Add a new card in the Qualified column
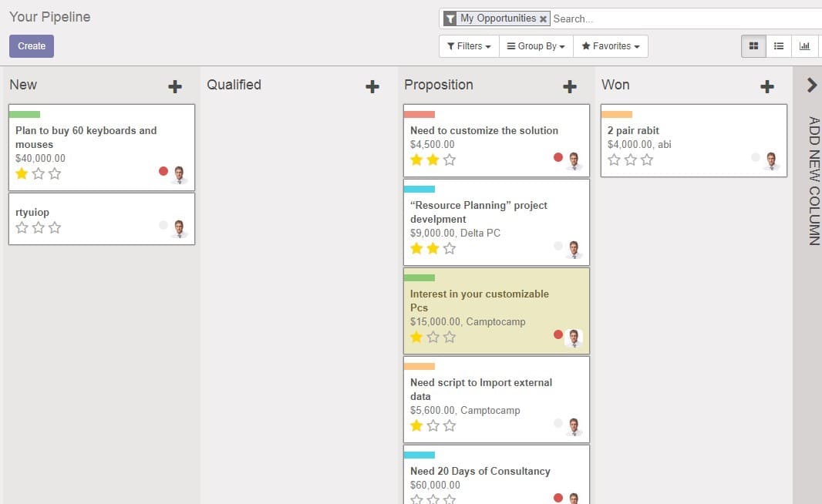Screen dimensions: 822x504 click(372, 86)
